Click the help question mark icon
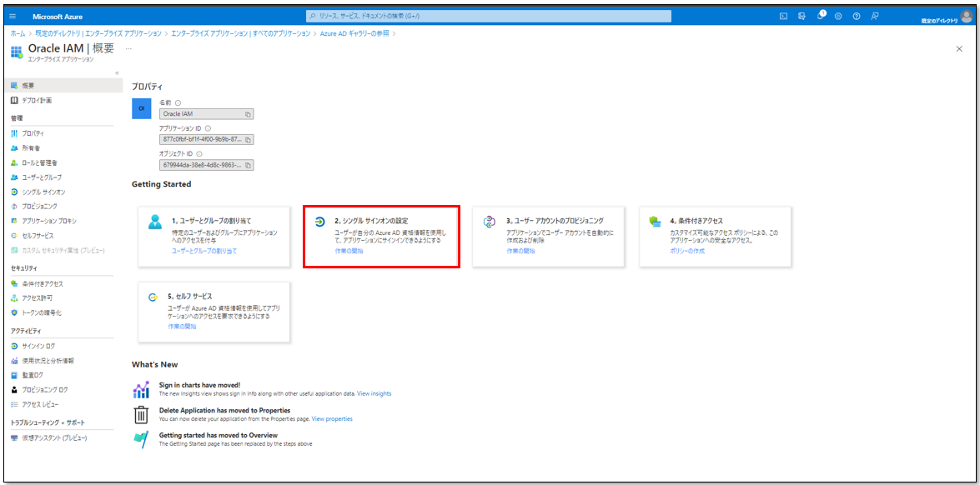 (856, 16)
